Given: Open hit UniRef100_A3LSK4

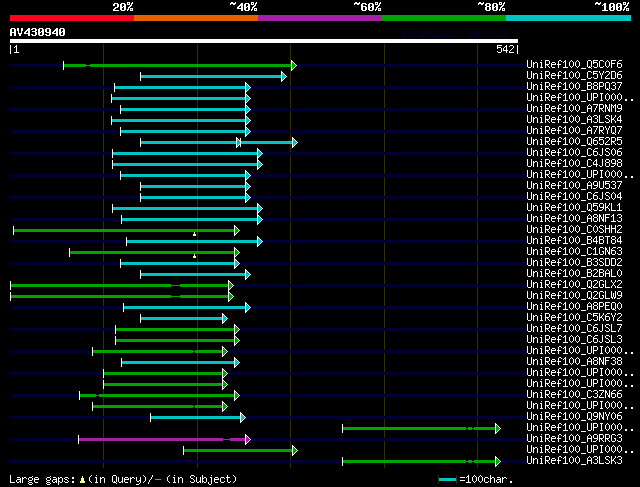Looking at the screenshot, I should click(x=574, y=120).
